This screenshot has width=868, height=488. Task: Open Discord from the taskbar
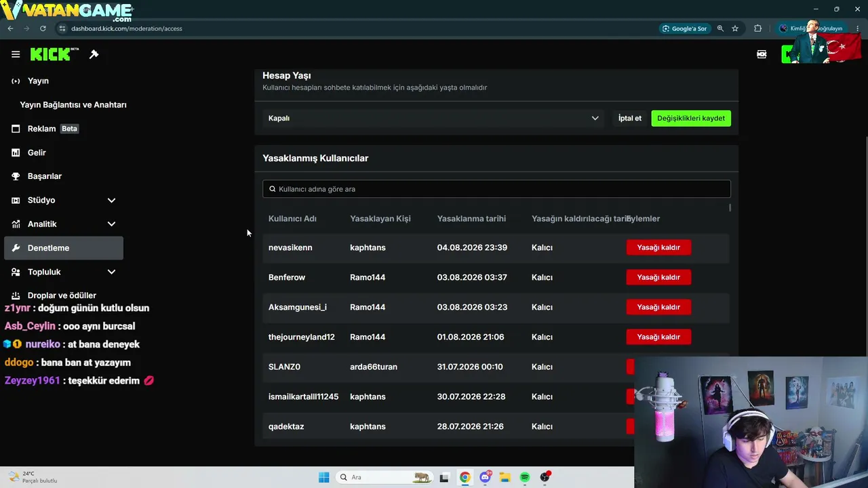click(485, 477)
